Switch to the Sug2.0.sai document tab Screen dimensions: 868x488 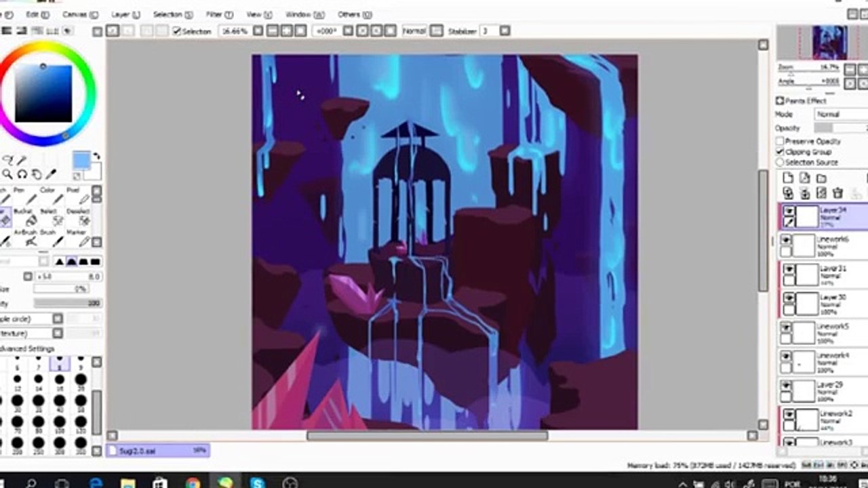[x=158, y=450]
